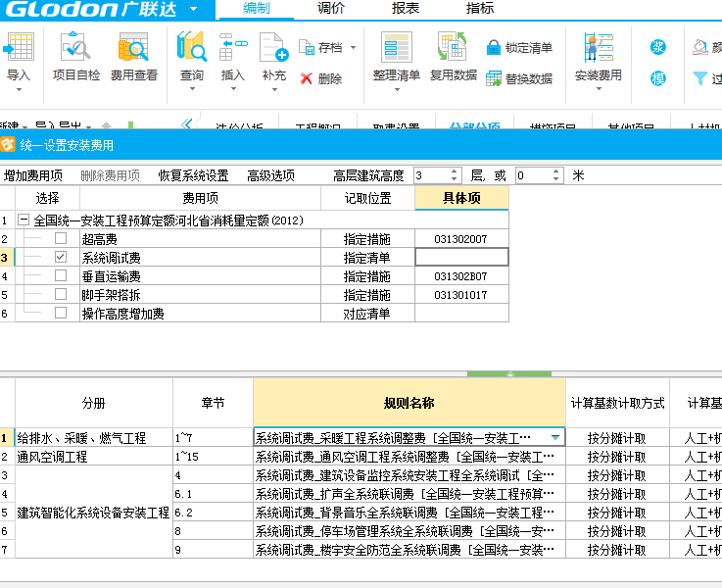Click the 插入 insert icon
This screenshot has width=722, height=588.
[x=232, y=47]
